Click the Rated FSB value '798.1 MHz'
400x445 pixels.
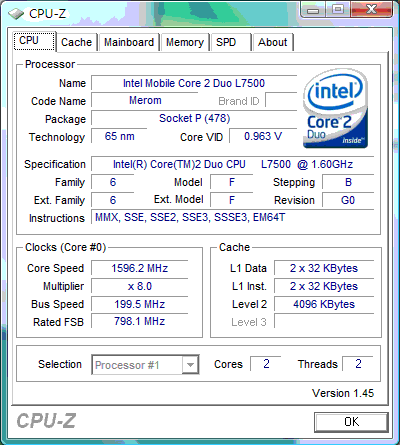pos(140,322)
